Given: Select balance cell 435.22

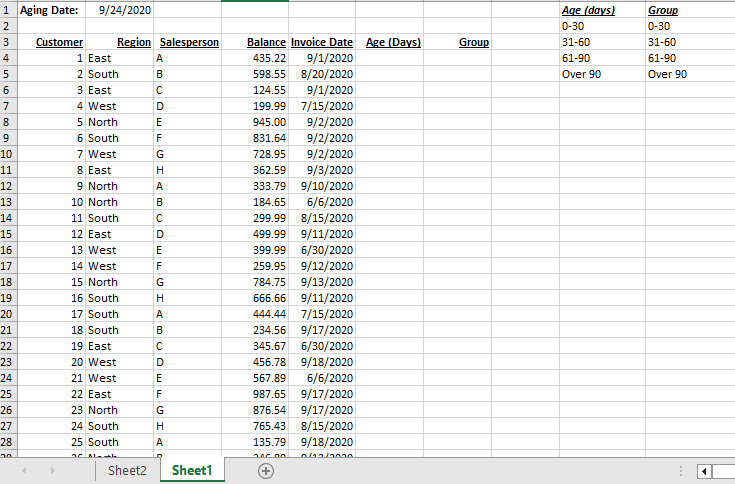Looking at the screenshot, I should pos(255,58).
